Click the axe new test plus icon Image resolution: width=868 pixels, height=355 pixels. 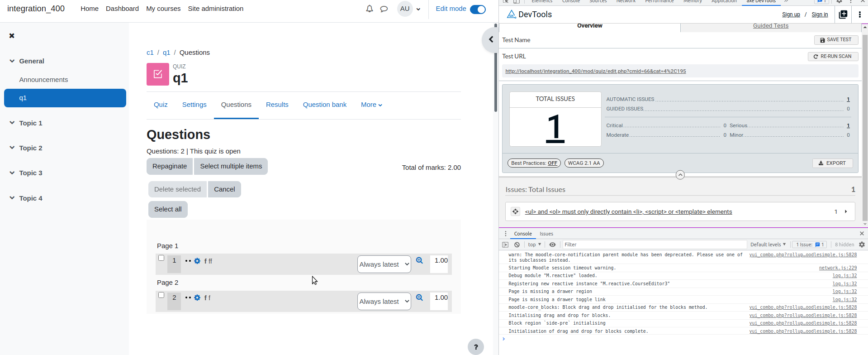click(x=843, y=14)
